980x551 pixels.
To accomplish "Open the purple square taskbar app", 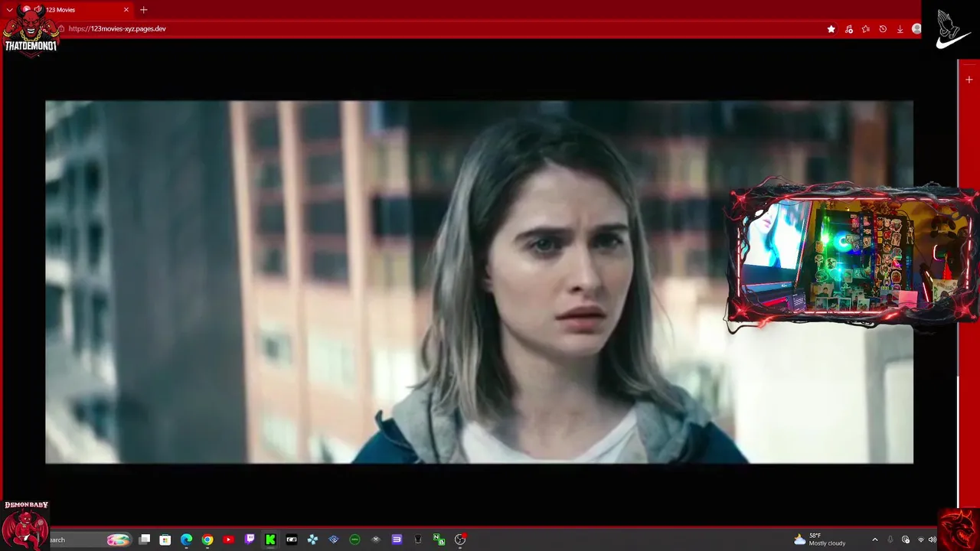I will pyautogui.click(x=397, y=540).
